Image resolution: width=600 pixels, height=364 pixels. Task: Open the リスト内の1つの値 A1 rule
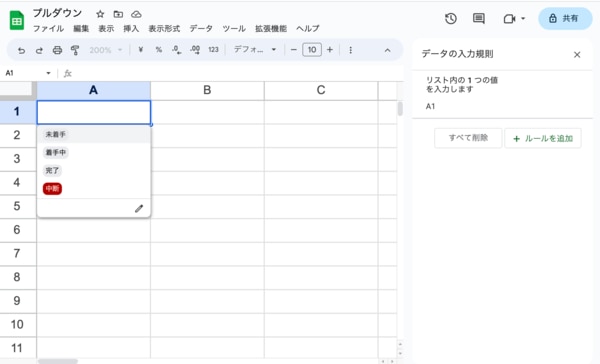point(502,94)
